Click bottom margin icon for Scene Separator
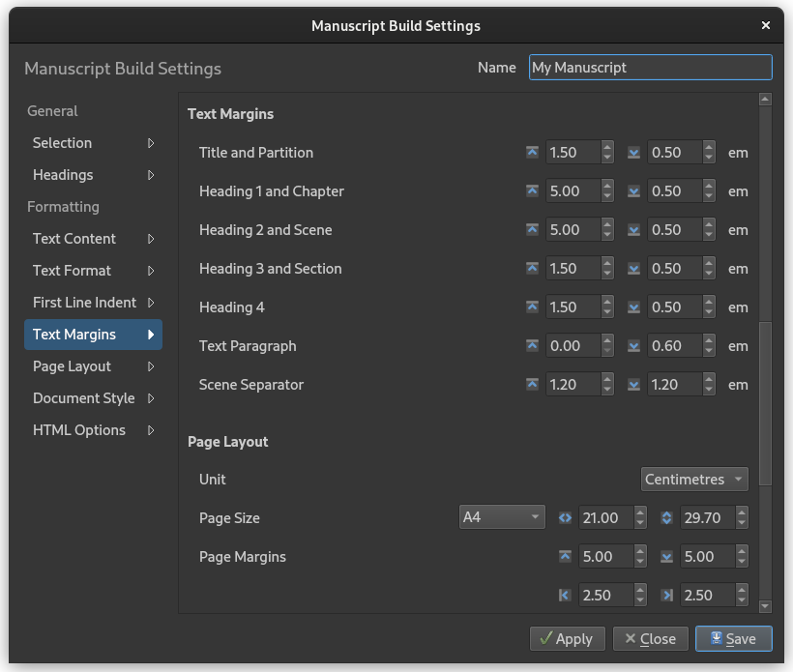This screenshot has height=672, width=793. point(633,384)
